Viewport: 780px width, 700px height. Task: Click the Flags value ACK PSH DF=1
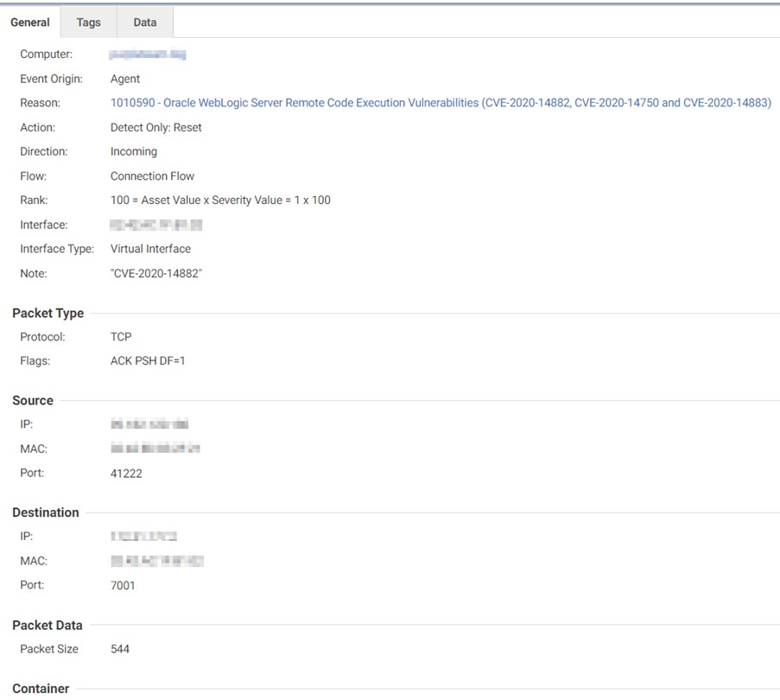point(148,360)
